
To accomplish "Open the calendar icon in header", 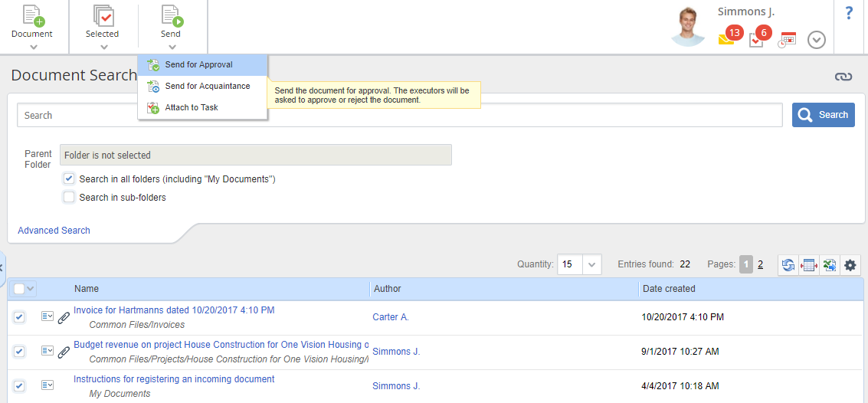I will (787, 40).
